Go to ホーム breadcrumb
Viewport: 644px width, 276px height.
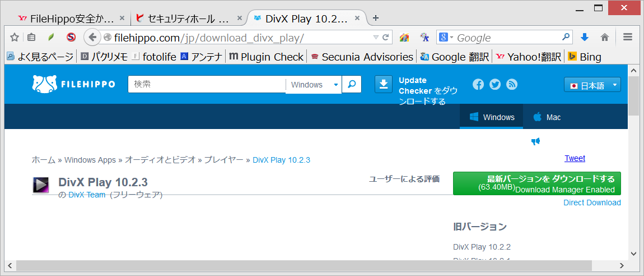(44, 160)
